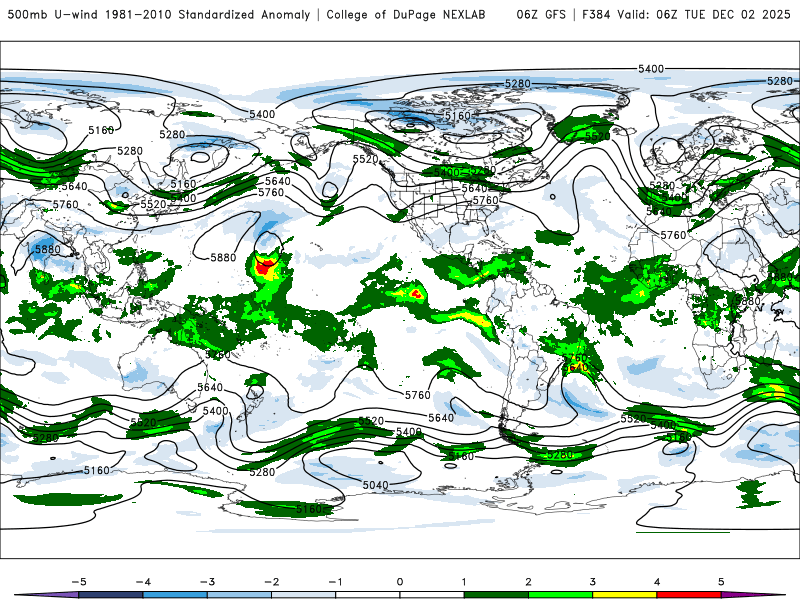Click the positive '4' colorbar label
This screenshot has height=600, width=800.
coord(657,582)
